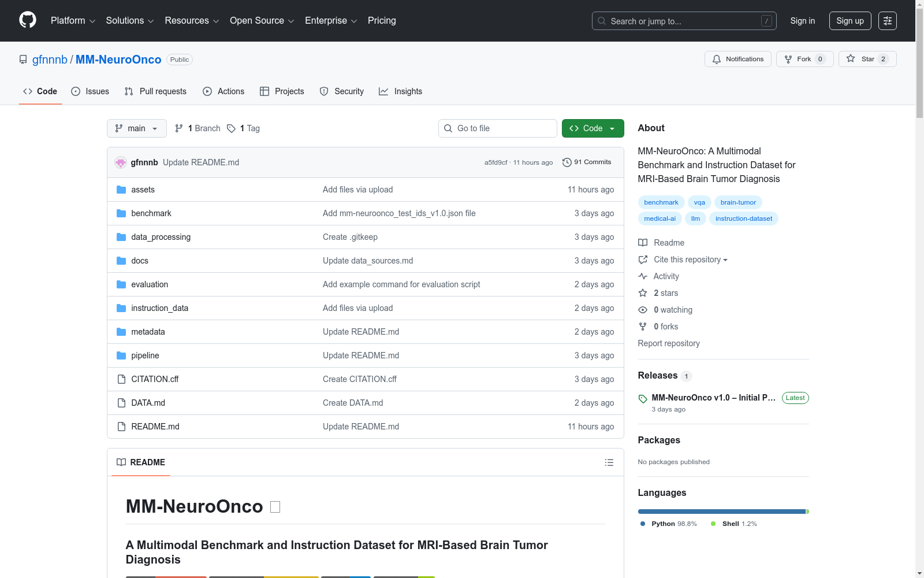Open the main branch selector dropdown
Screen dimensions: 924x578
(137, 128)
